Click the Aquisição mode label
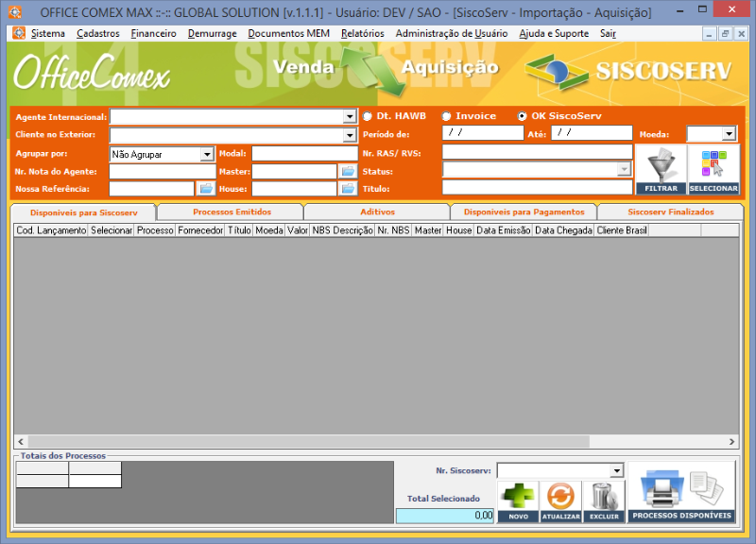The height and width of the screenshot is (544, 756). point(450,68)
